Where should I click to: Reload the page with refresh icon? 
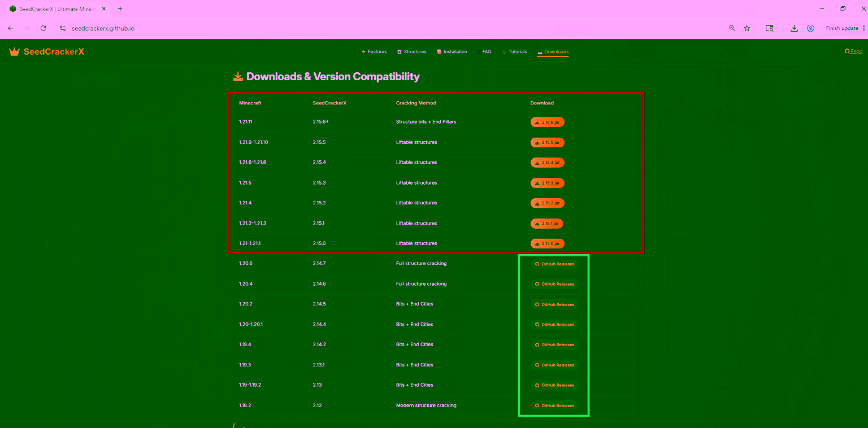pyautogui.click(x=43, y=28)
